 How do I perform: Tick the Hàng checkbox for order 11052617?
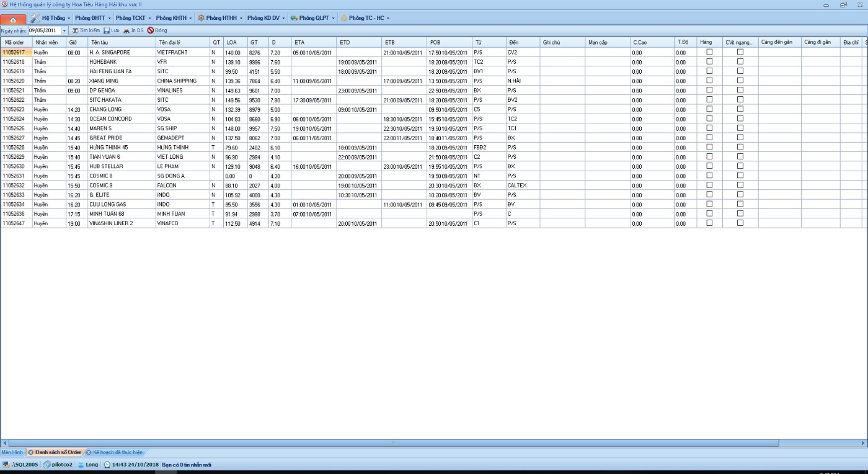coord(709,52)
